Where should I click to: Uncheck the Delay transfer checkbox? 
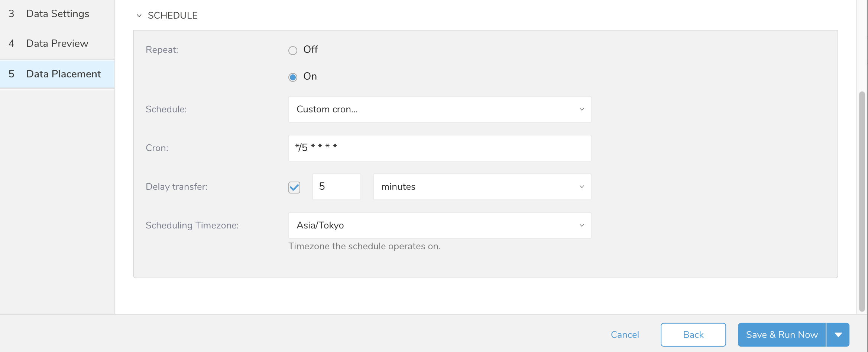coord(294,187)
